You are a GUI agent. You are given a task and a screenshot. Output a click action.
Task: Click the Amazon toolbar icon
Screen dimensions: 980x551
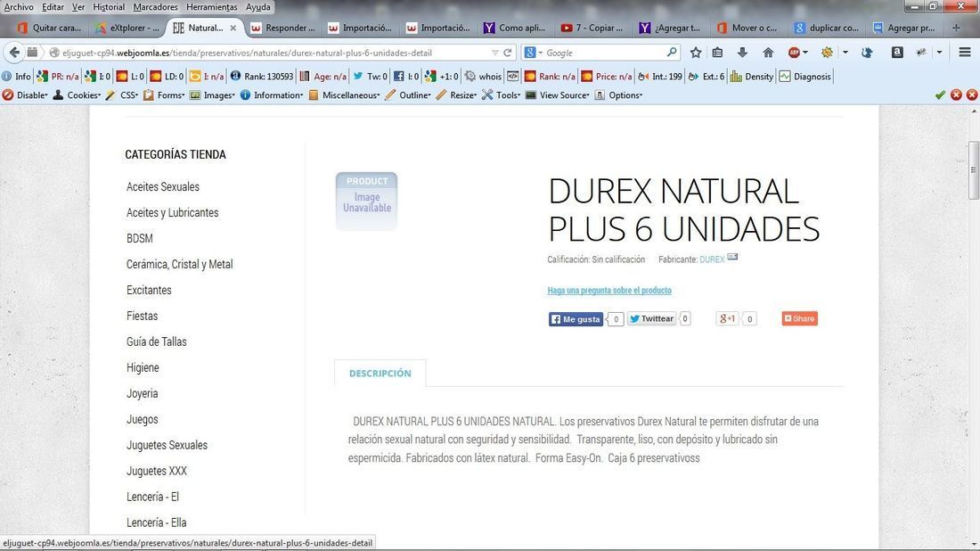coord(897,53)
